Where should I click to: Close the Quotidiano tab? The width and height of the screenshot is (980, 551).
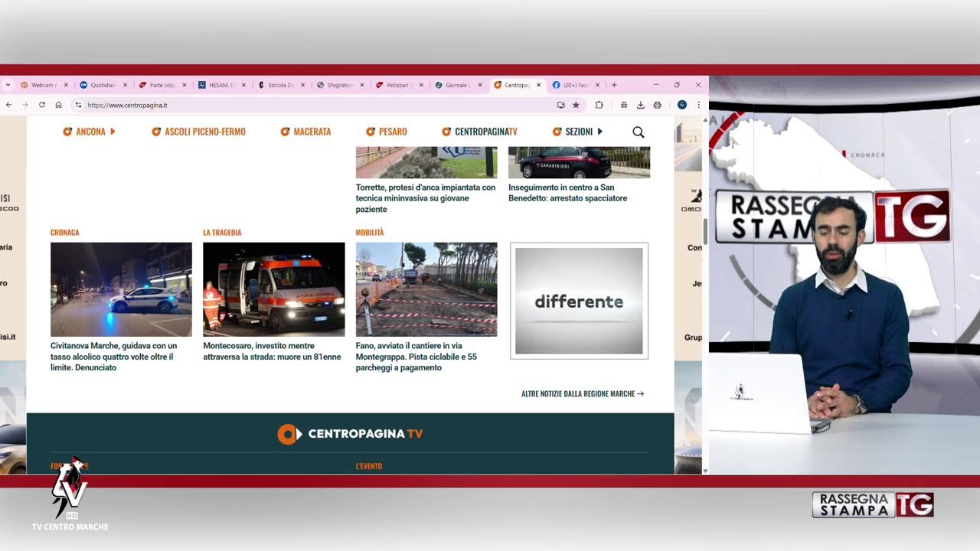coord(125,85)
